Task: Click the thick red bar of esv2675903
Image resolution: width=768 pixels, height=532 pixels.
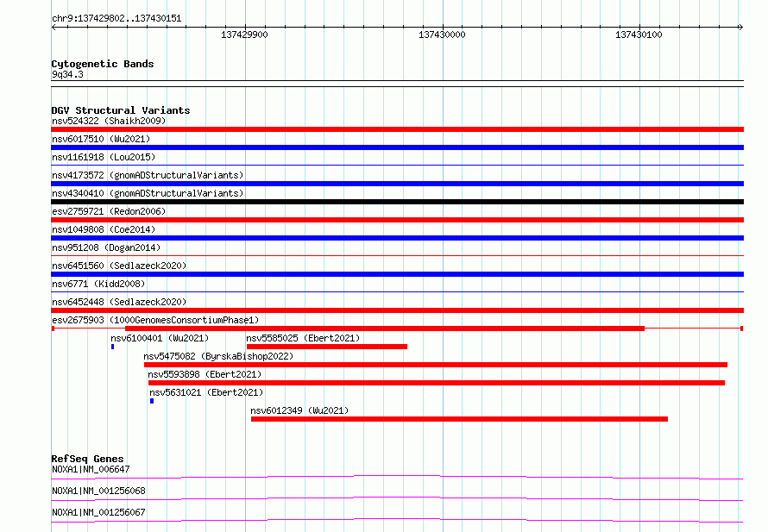Action: pyautogui.click(x=385, y=329)
